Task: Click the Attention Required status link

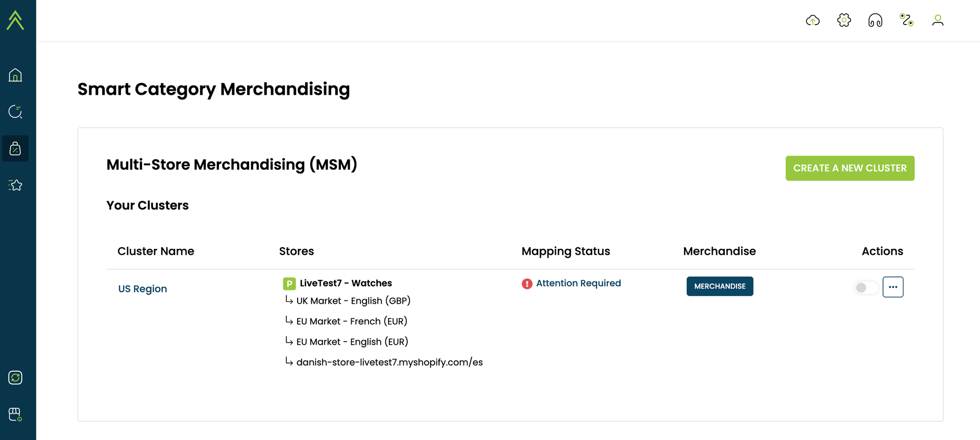Action: (x=578, y=283)
